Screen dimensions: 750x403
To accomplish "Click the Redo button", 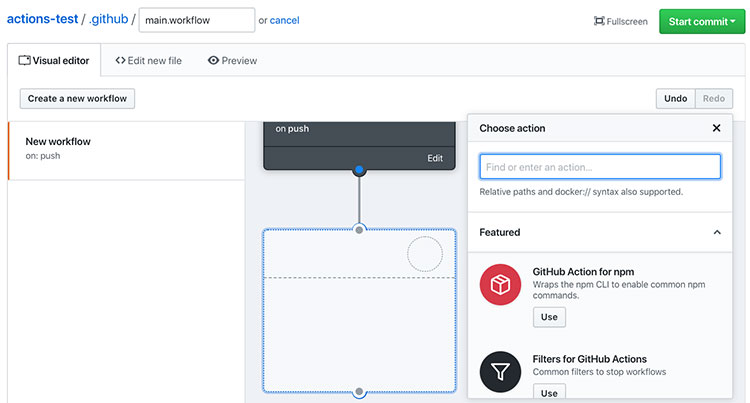I will (714, 98).
